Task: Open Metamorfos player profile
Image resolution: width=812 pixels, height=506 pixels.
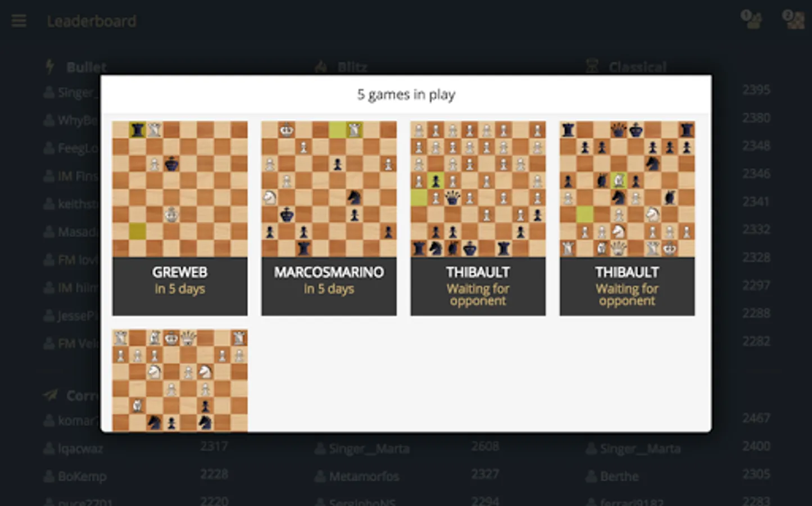Action: (x=364, y=476)
